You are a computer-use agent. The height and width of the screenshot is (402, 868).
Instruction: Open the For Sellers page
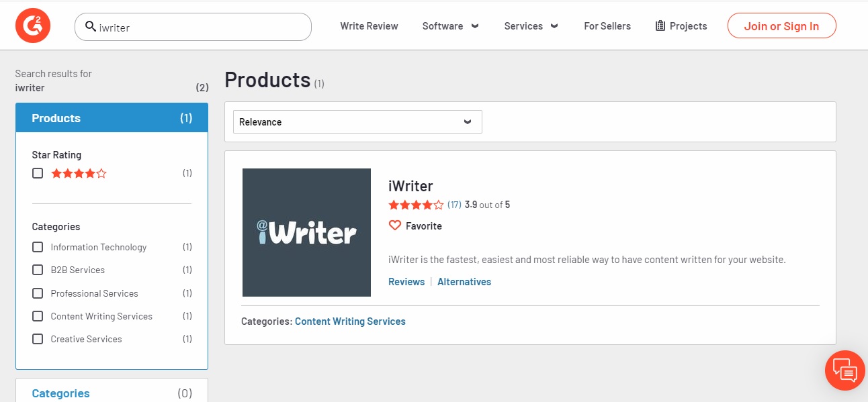point(607,26)
